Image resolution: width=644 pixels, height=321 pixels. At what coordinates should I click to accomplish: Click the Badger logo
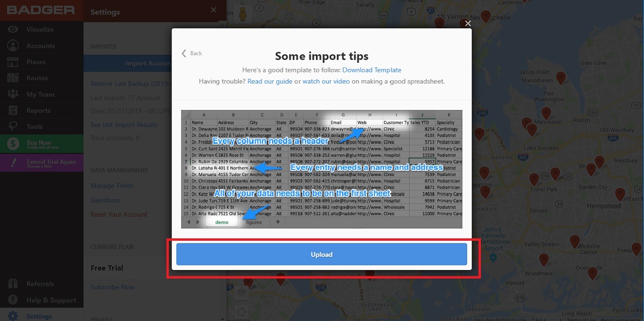pos(41,10)
